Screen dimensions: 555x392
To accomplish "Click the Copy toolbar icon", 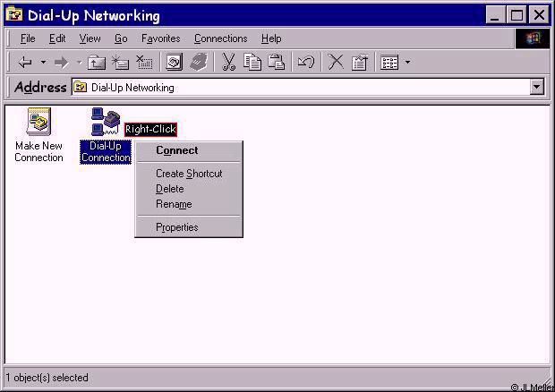I will (x=252, y=62).
